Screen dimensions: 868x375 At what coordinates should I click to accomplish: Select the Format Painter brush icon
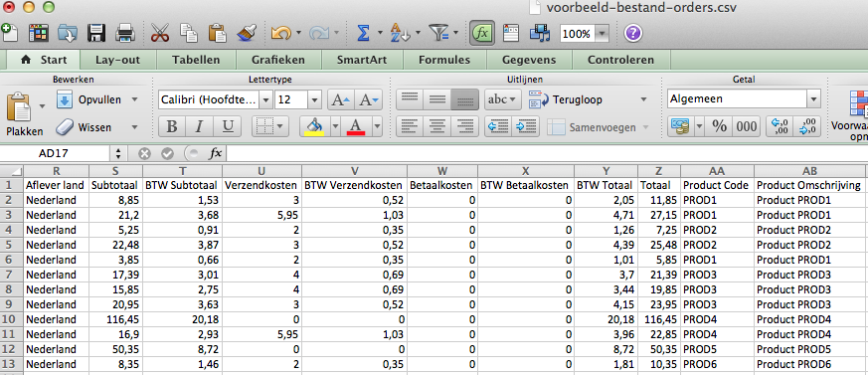[x=246, y=34]
